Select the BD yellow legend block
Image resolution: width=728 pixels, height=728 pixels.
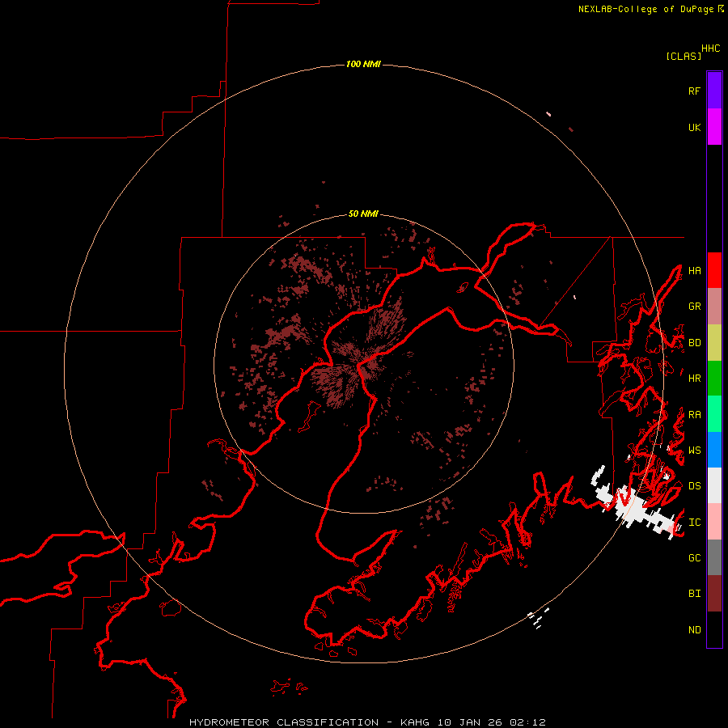(x=714, y=343)
